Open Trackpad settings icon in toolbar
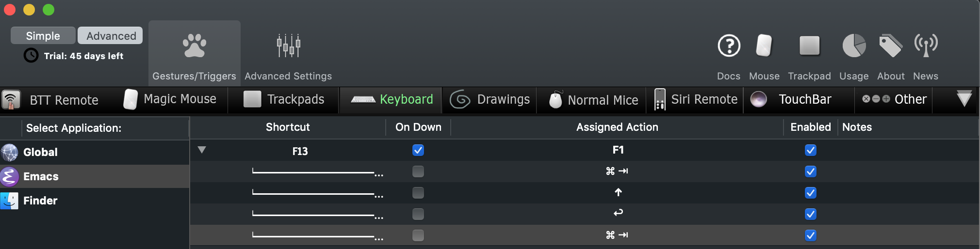Viewport: 980px width, 249px height. [809, 47]
